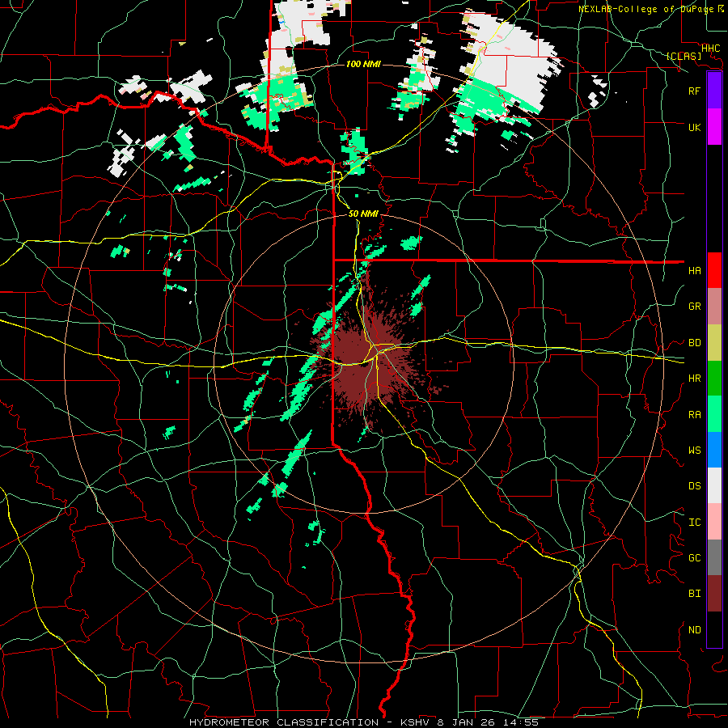Click the '8 JAN 26' date text

[x=468, y=722]
